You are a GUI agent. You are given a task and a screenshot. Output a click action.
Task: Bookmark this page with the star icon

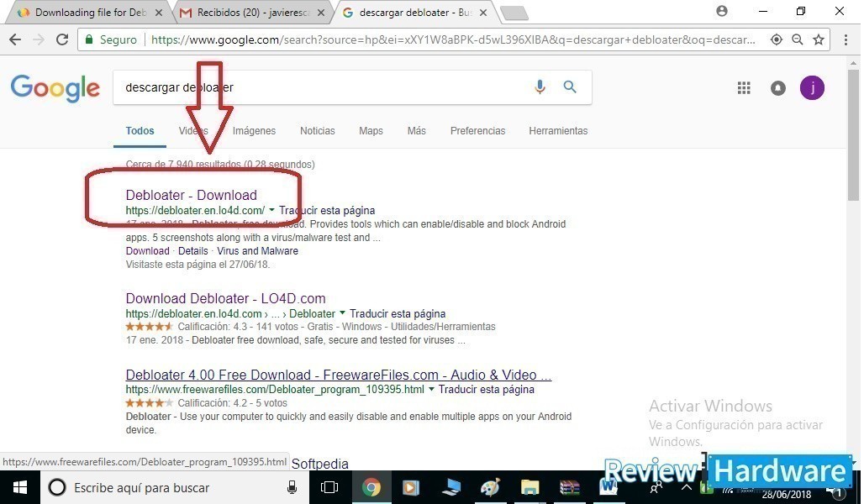point(819,39)
